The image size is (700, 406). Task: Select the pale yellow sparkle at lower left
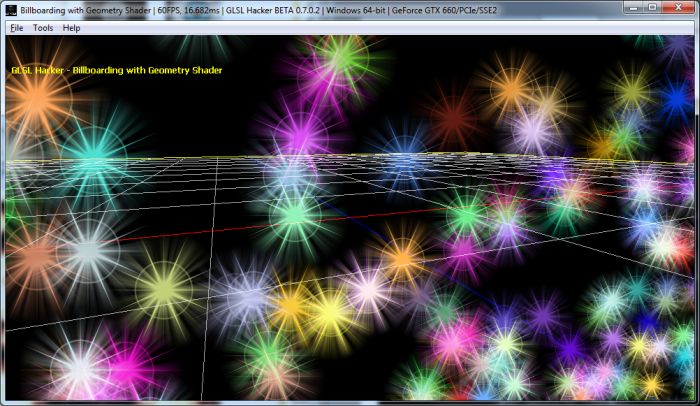(164, 287)
